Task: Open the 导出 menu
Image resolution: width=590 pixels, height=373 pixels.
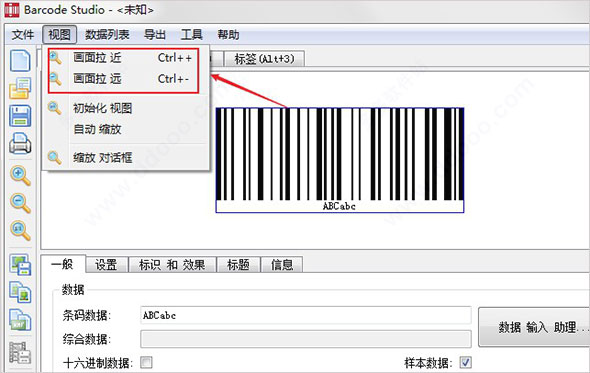Action: tap(155, 35)
